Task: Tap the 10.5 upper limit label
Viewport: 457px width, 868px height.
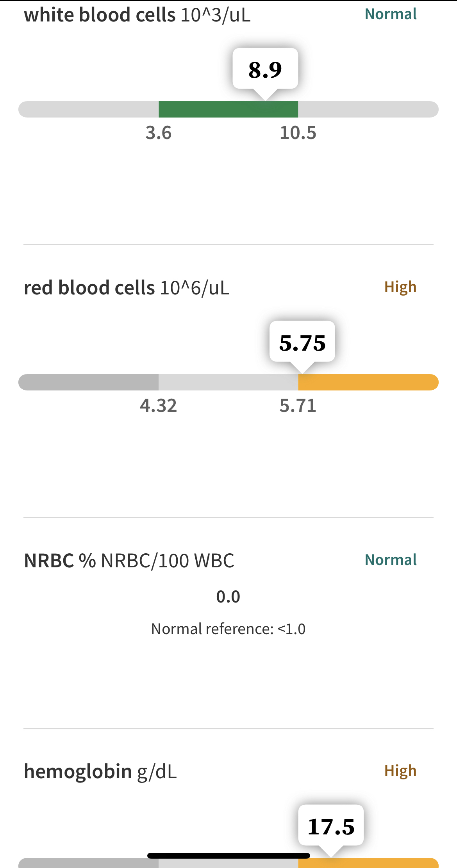Action: click(x=298, y=133)
